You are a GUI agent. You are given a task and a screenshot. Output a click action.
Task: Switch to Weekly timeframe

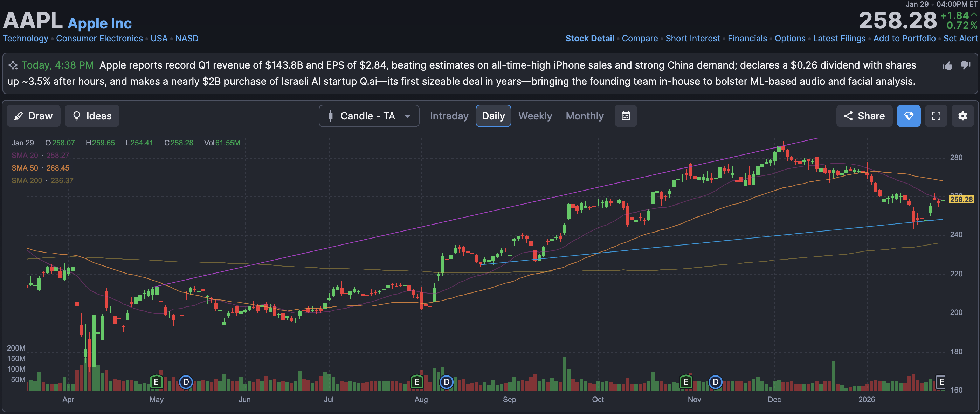(535, 116)
